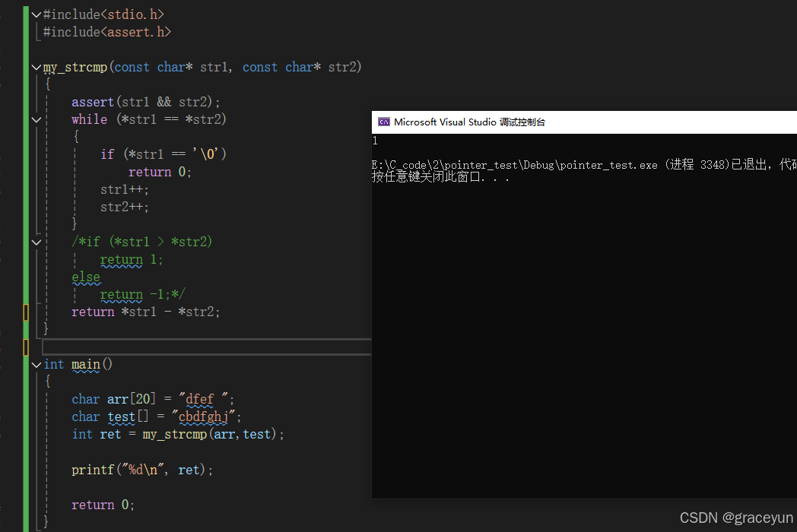Click the if (*str1 == '\0') condition
Screen dimensions: 797x532
(164, 154)
